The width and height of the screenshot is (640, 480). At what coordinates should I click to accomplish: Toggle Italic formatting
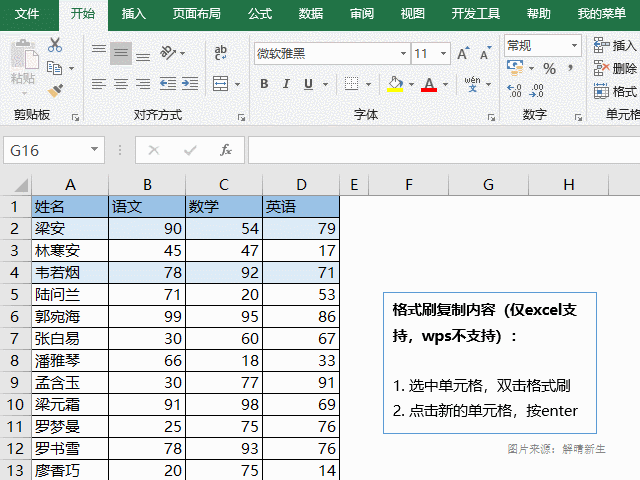[x=287, y=84]
